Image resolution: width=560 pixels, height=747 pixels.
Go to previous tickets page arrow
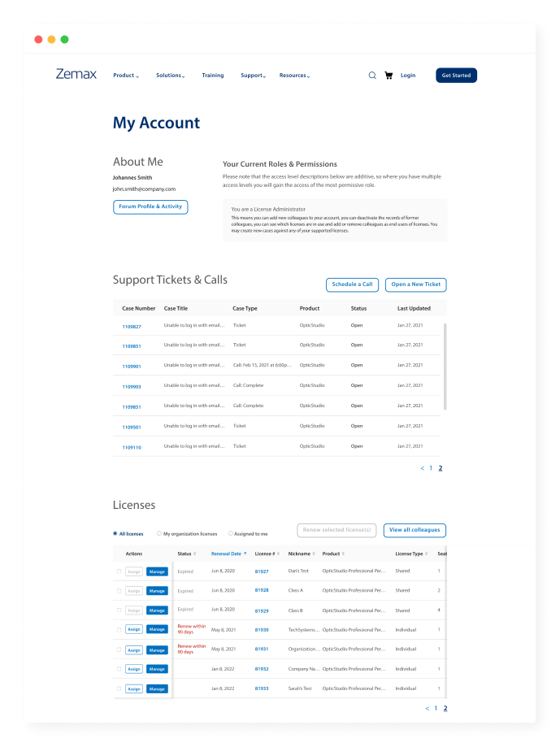click(423, 468)
